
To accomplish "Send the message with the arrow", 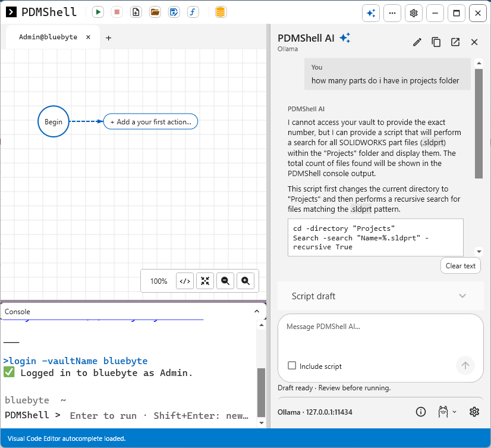I will point(465,365).
